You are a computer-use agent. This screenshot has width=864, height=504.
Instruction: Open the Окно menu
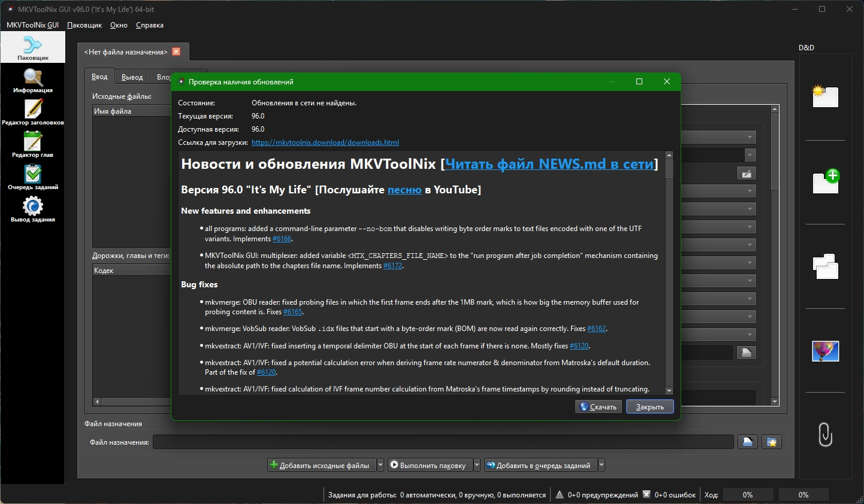tap(119, 25)
